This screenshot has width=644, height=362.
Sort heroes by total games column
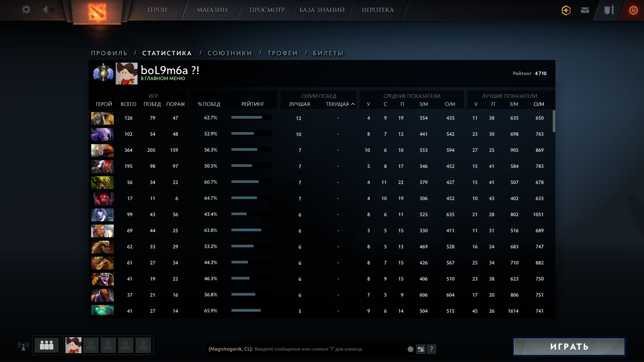click(x=128, y=104)
